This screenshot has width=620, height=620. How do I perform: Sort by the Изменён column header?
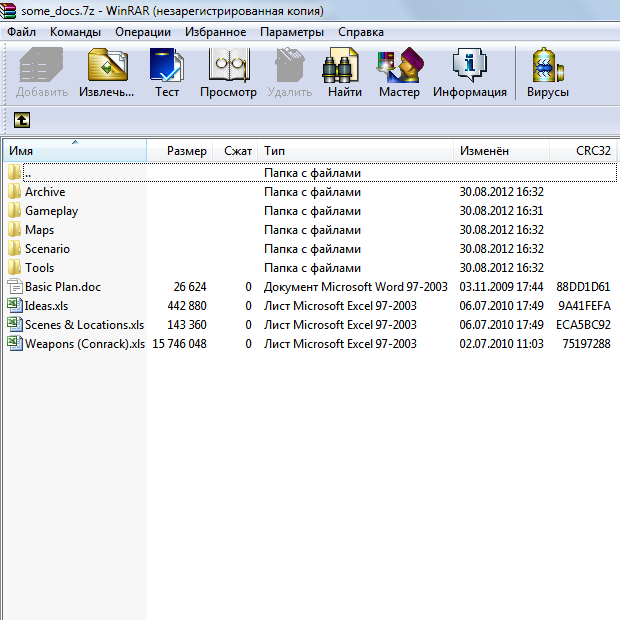pyautogui.click(x=501, y=151)
